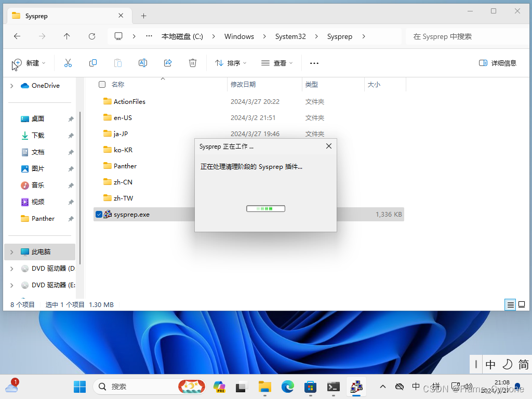Screen dimensions: 532x399
Task: Open the 排序 sort dropdown
Action: [231, 63]
